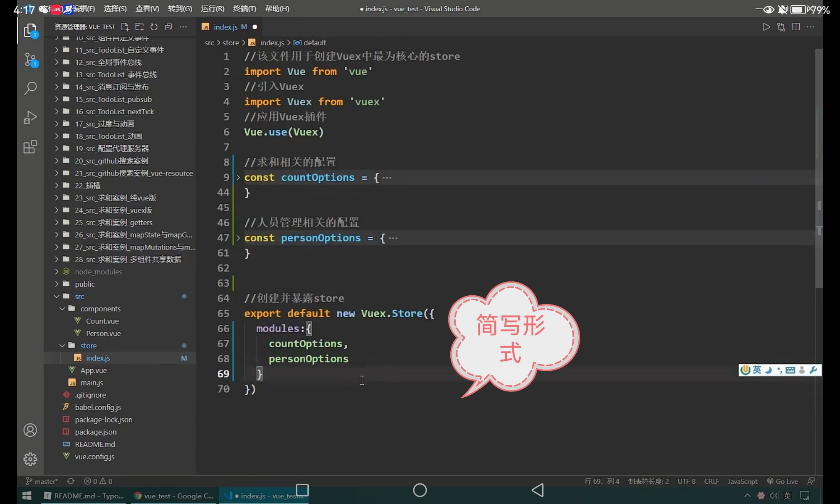The image size is (840, 504).
Task: Expand folded personOptions code block
Action: (238, 238)
